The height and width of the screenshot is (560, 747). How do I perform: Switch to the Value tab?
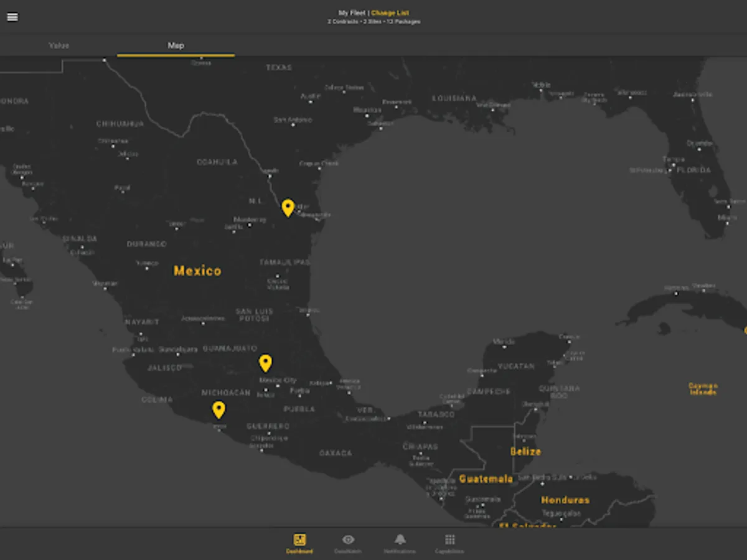tap(59, 45)
